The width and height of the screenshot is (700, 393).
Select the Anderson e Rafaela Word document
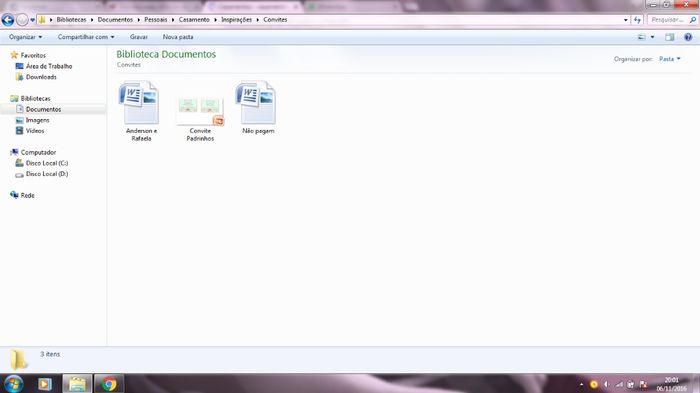point(141,111)
